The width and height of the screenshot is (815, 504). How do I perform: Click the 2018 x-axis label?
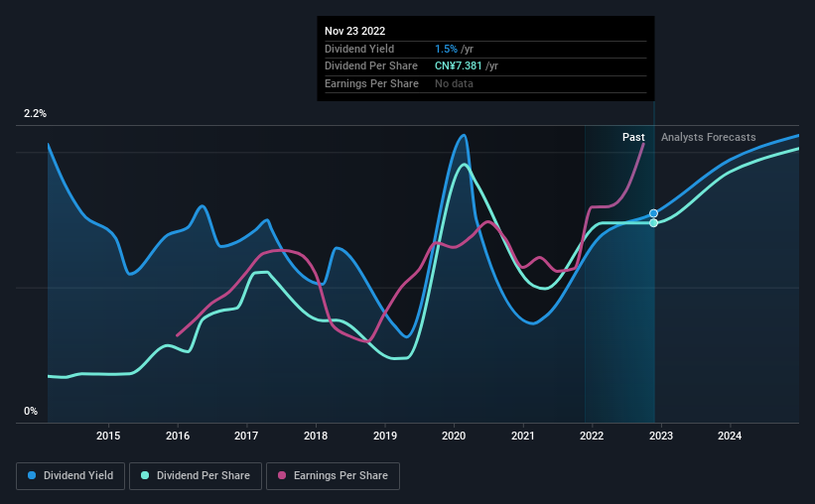pos(316,436)
